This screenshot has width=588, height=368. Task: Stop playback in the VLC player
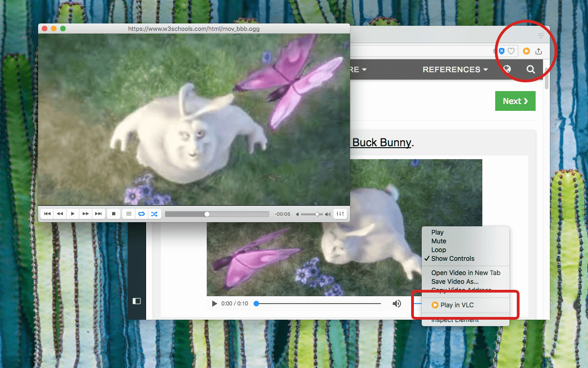point(113,213)
